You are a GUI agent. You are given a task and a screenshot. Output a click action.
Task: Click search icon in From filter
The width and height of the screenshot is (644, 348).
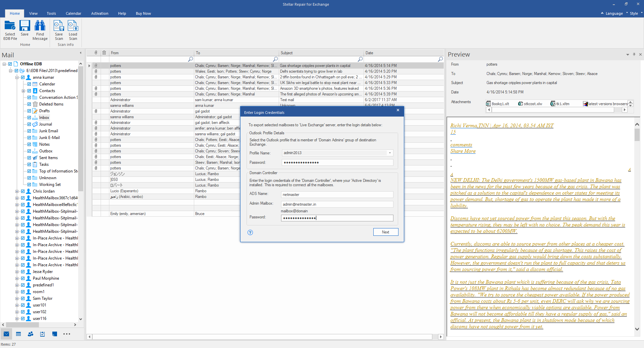tap(191, 59)
